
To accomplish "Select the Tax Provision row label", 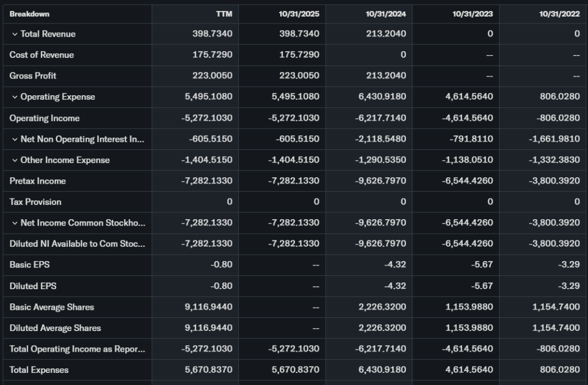I will pos(35,202).
